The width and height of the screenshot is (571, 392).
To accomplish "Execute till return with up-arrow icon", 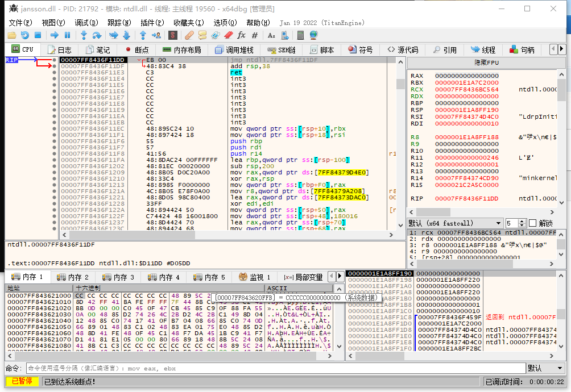I will point(143,35).
